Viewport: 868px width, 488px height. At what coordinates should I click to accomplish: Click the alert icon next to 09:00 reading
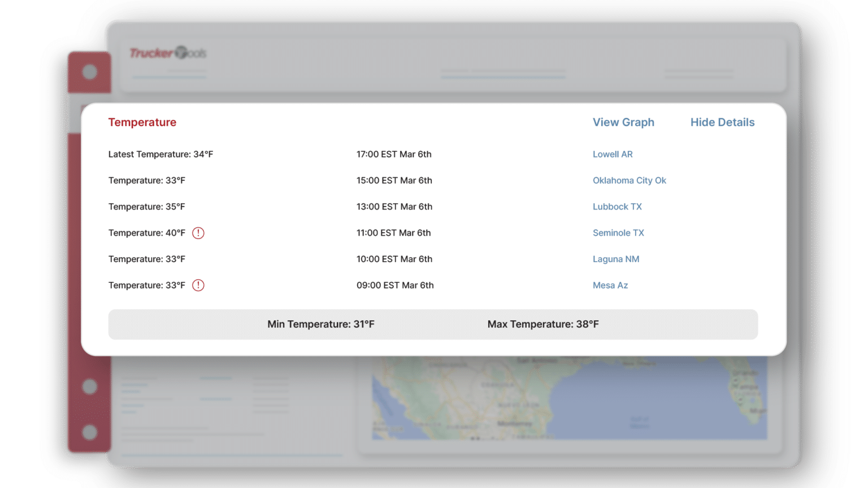click(198, 285)
